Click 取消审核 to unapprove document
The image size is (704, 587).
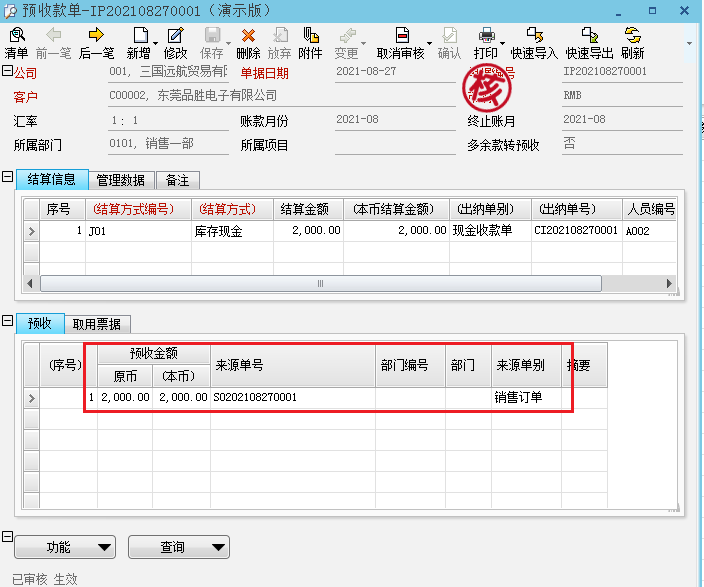pyautogui.click(x=400, y=43)
